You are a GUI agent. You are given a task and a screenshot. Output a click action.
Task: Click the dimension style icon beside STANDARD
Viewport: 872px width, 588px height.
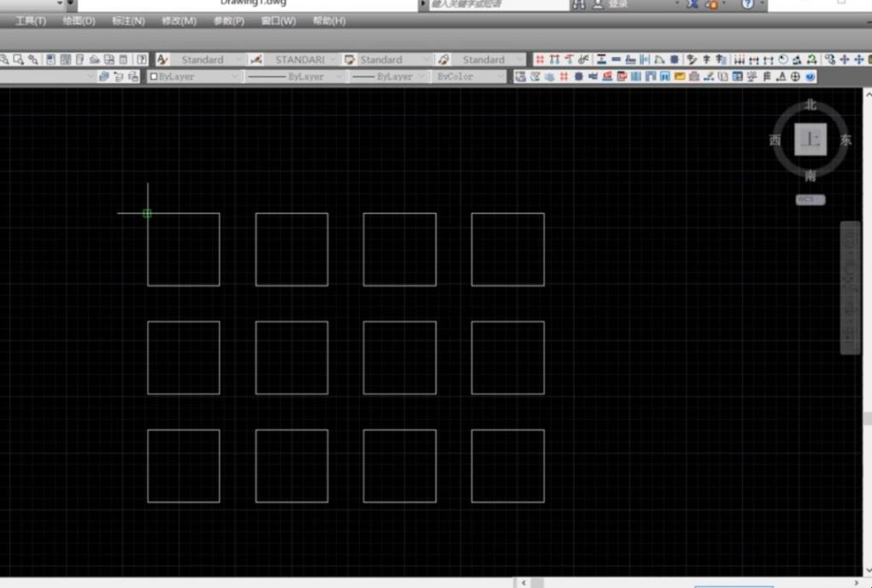click(x=257, y=60)
